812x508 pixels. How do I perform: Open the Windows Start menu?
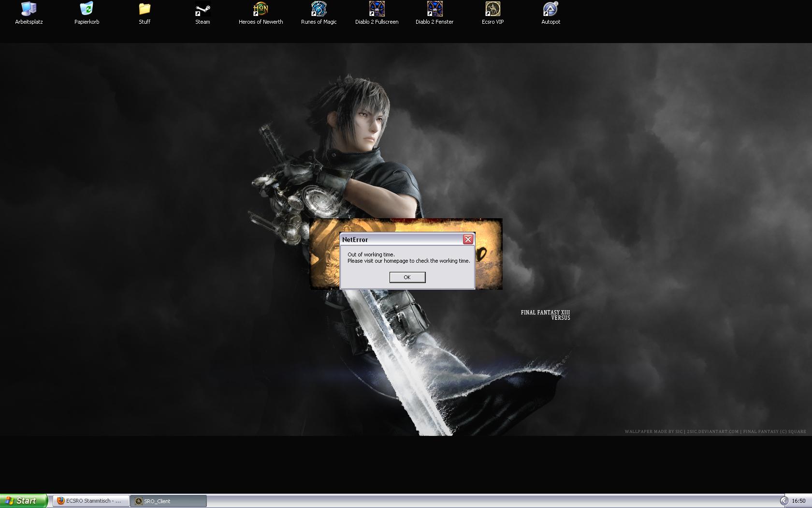click(24, 501)
